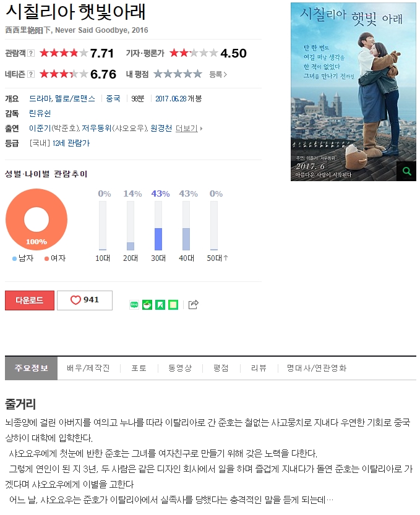Toggle the heart like button showing 941
420x515 pixels.
coord(85,300)
